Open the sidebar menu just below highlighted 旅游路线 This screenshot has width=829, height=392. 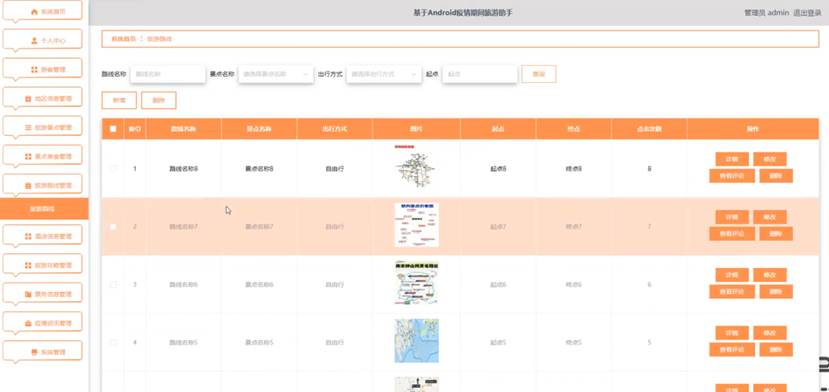pyautogui.click(x=43, y=236)
